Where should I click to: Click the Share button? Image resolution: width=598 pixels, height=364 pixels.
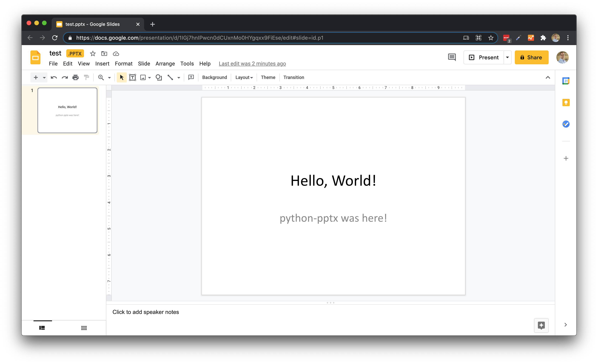pos(532,57)
